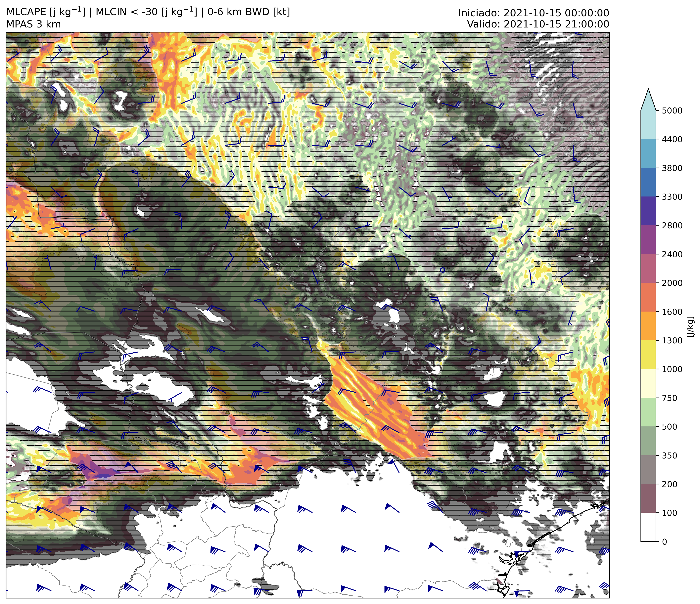Select the mauve 100-200 color band
Viewport: 700px width, 604px height.
(x=648, y=498)
